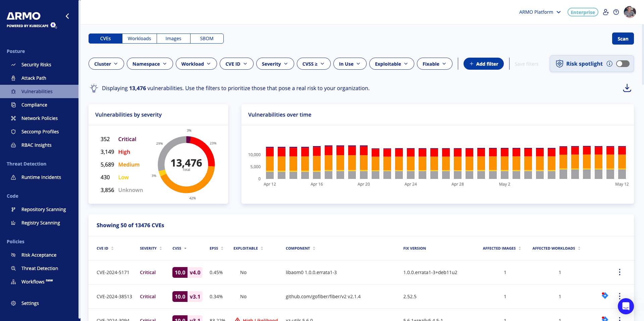Collapse the sidebar with the arrow icon
This screenshot has width=644, height=321.
pos(67,16)
